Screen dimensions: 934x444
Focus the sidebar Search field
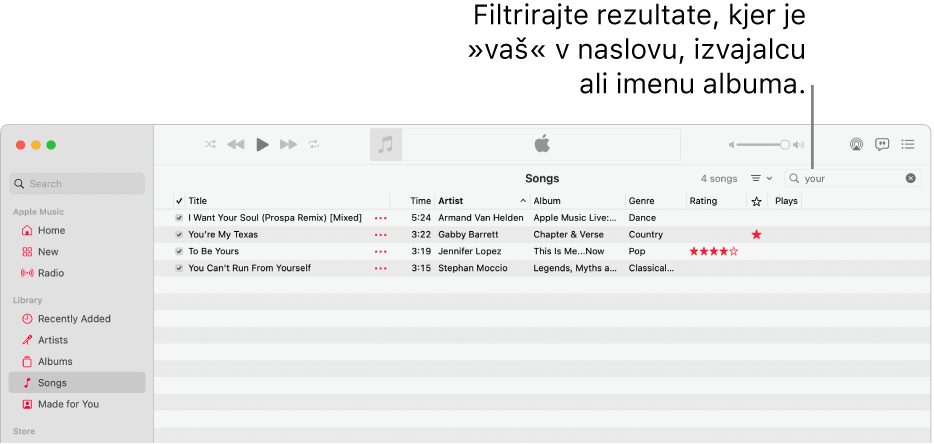77,184
